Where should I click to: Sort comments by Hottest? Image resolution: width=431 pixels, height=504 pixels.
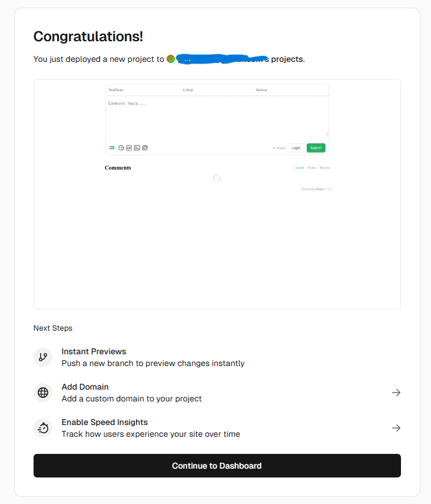325,168
